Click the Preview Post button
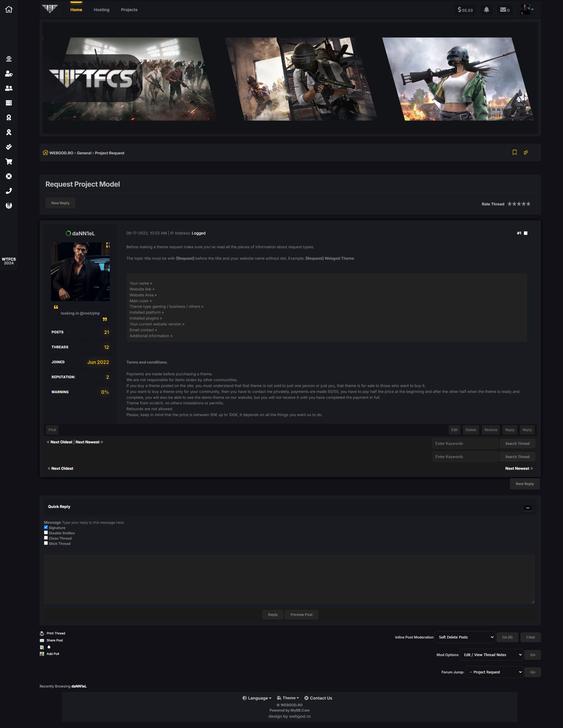Screen dimensions: 563x728 pos(301,615)
